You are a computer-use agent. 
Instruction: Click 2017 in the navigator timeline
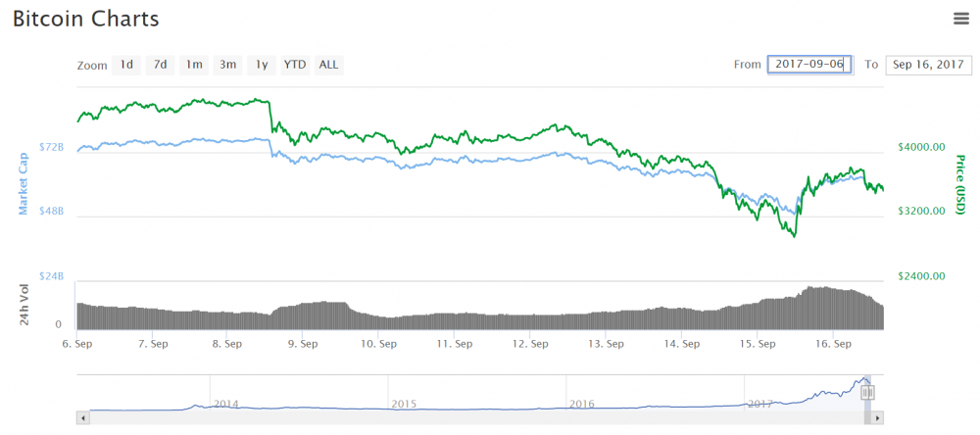coord(760,404)
